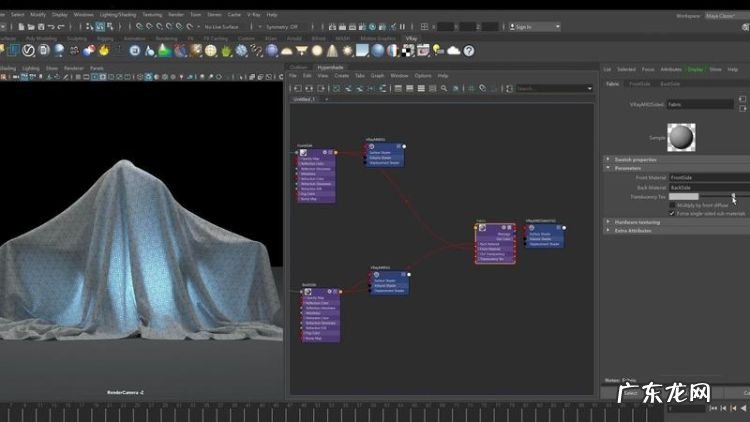750x422 pixels.
Task: Click the Fabric node swatch icon
Action: click(484, 229)
